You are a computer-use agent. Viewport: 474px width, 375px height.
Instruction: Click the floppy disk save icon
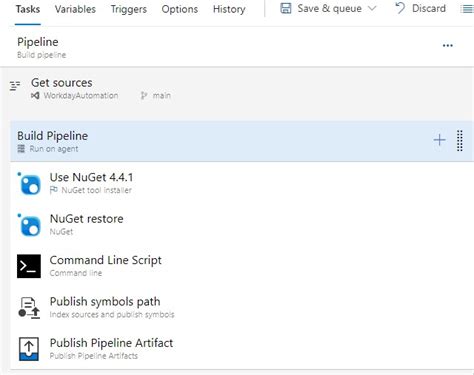click(x=286, y=8)
